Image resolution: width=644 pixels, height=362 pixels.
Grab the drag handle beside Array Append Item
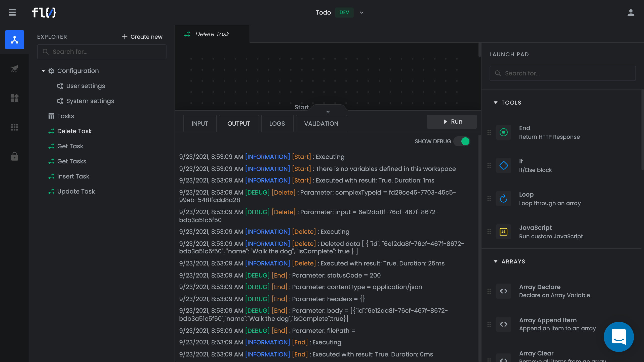click(x=489, y=324)
